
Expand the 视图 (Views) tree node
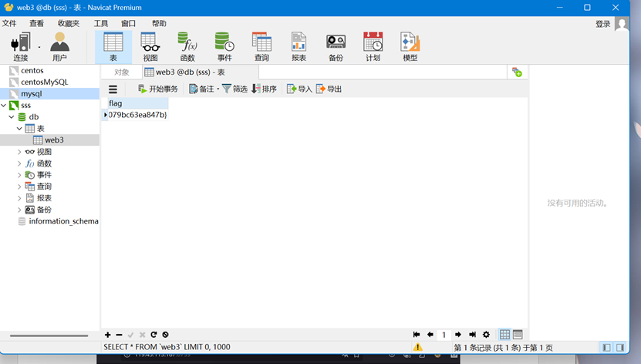coord(19,152)
